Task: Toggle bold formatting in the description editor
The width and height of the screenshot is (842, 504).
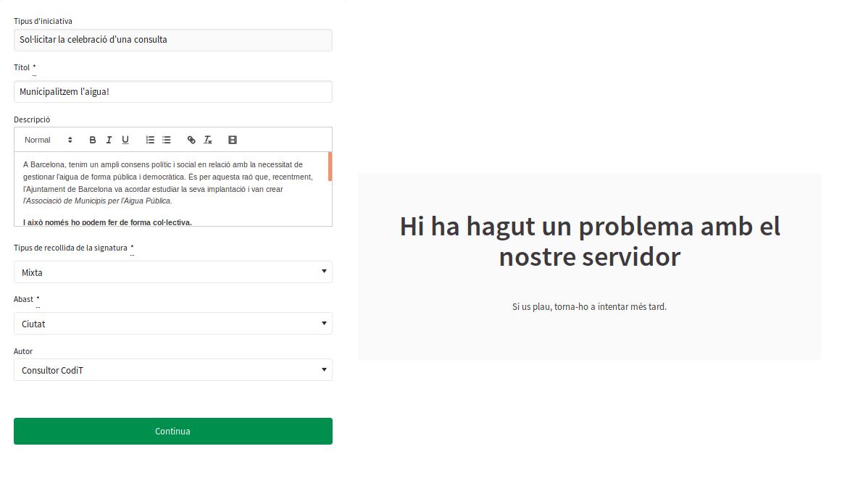Action: 93,140
